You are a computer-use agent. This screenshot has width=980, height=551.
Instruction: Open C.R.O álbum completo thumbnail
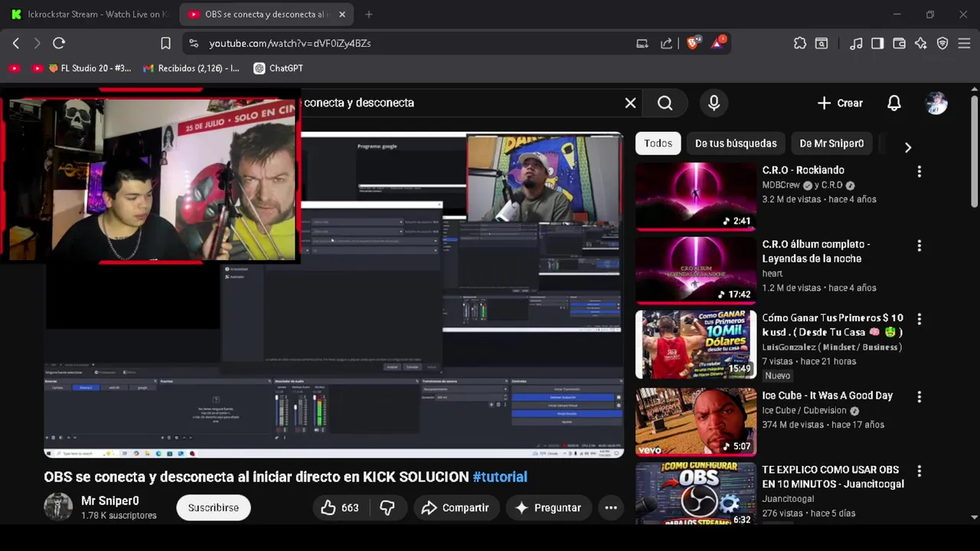pos(696,270)
